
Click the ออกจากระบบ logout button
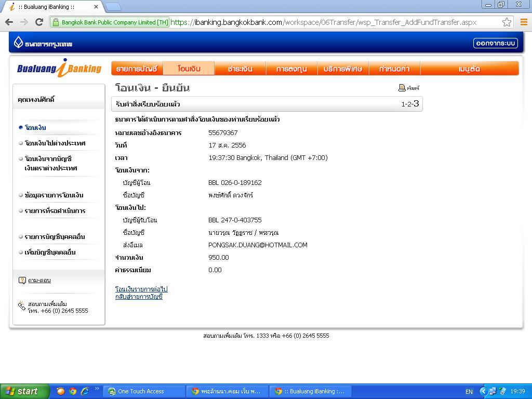coord(495,43)
